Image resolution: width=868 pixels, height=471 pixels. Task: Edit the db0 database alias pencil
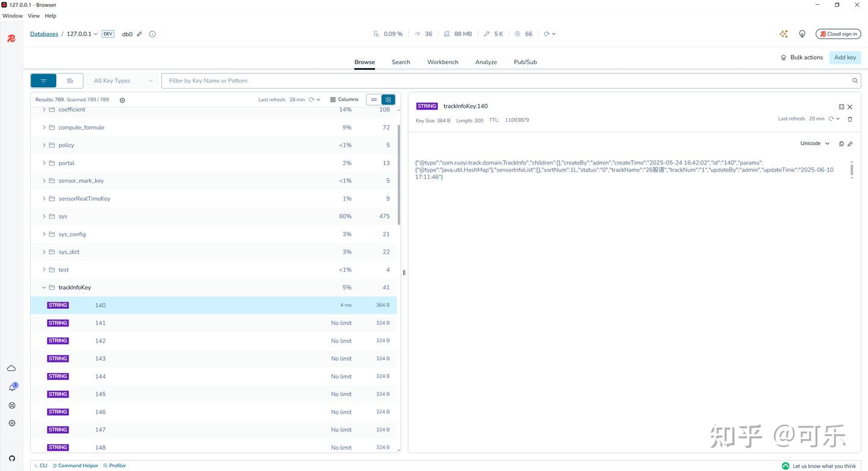(x=139, y=34)
